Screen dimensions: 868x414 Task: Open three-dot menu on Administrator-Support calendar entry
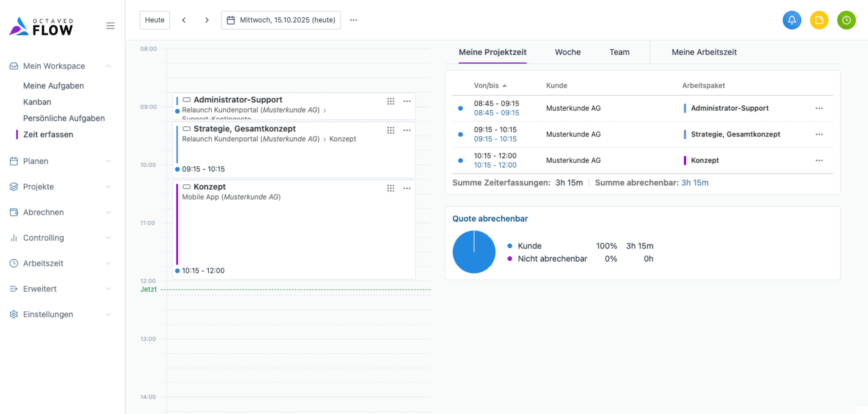pyautogui.click(x=407, y=102)
